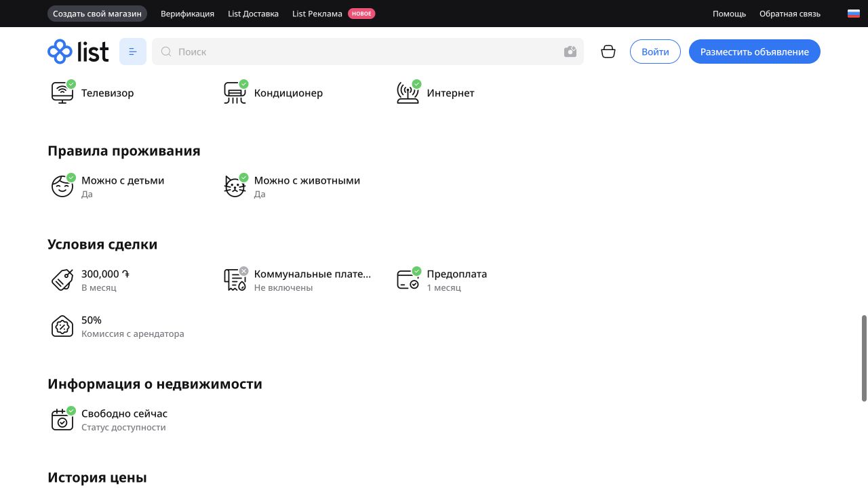Click the Не включены text

(283, 287)
